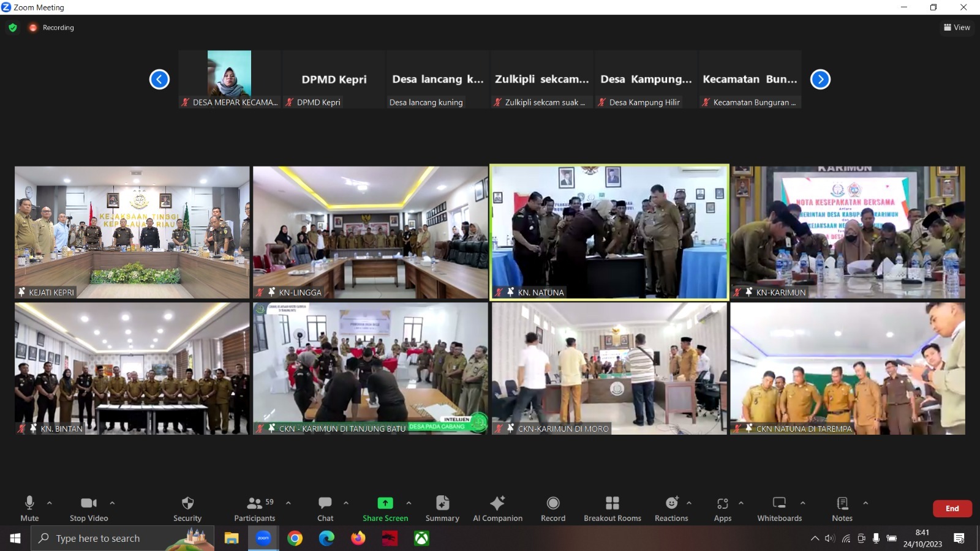The image size is (980, 551).
Task: Open the Apps panel
Action: coord(723,509)
